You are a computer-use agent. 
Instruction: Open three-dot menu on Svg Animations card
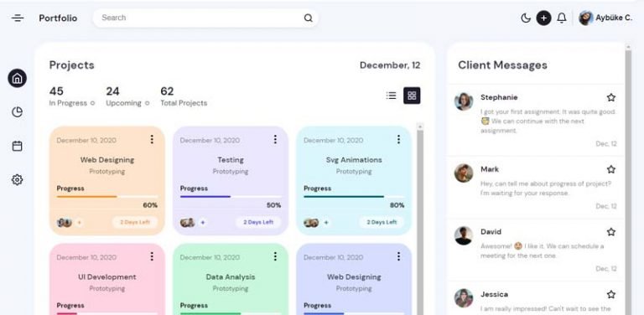pos(398,139)
